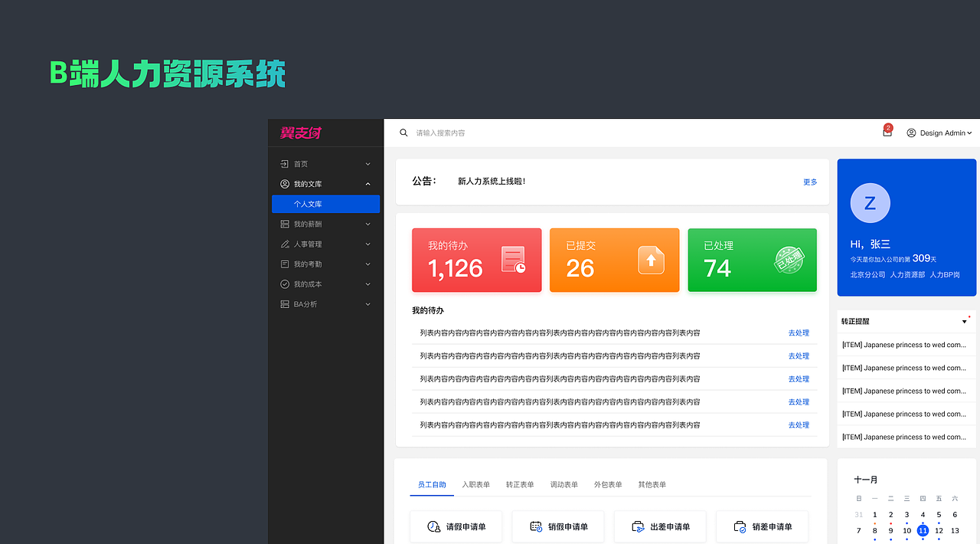Image resolution: width=980 pixels, height=544 pixels.
Task: Switch to the 员工自助 tab
Action: (x=432, y=484)
